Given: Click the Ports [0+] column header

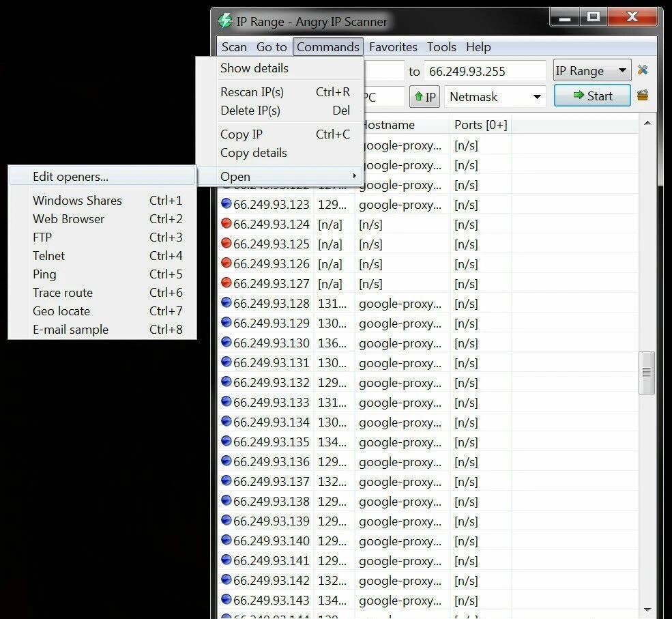Looking at the screenshot, I should pyautogui.click(x=480, y=125).
